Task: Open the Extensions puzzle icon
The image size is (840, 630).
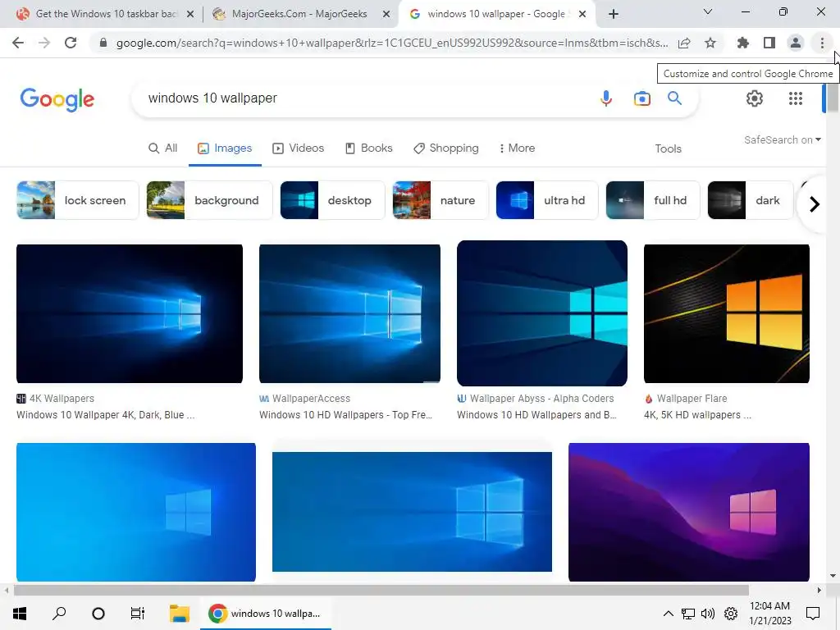Action: [x=743, y=43]
